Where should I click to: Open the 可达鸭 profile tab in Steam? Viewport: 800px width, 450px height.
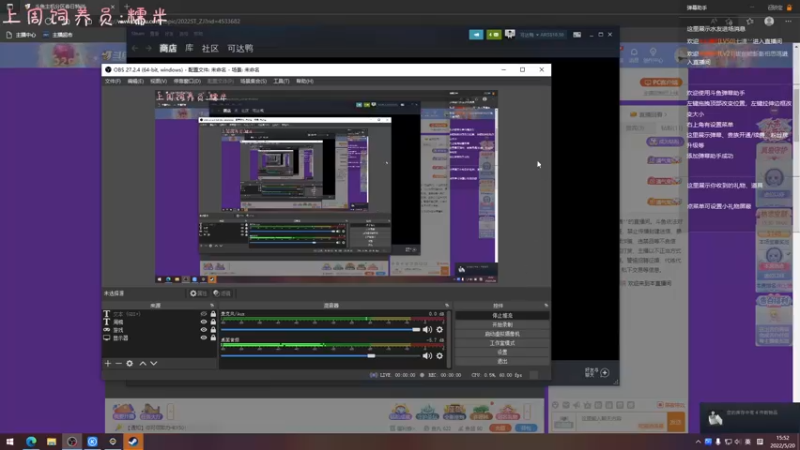pyautogui.click(x=240, y=48)
